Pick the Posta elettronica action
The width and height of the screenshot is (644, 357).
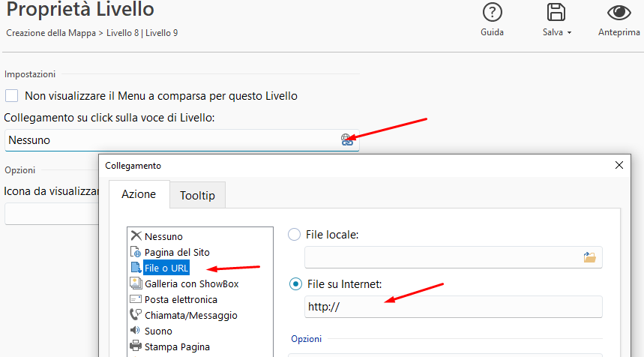click(173, 299)
